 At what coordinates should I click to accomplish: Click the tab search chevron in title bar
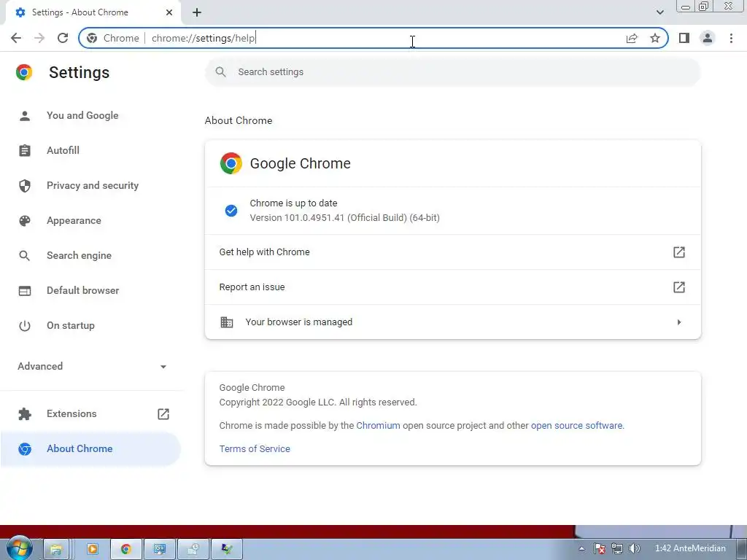(659, 12)
